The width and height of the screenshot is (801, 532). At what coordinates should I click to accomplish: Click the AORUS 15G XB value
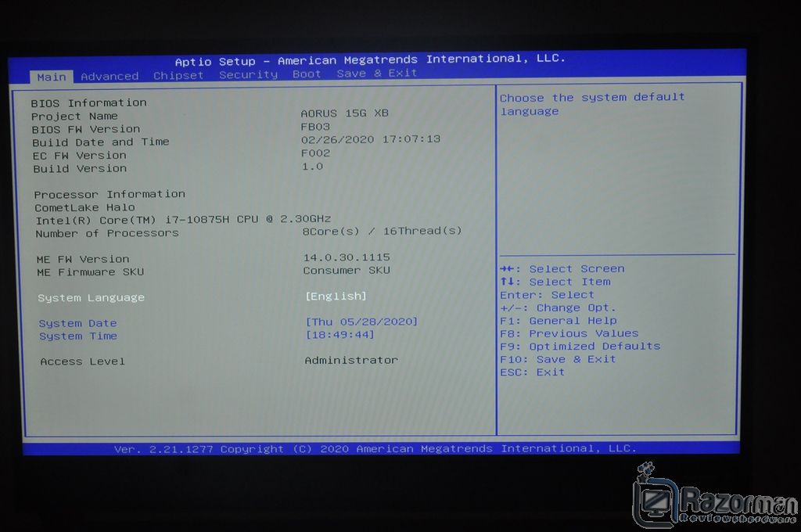(x=345, y=113)
